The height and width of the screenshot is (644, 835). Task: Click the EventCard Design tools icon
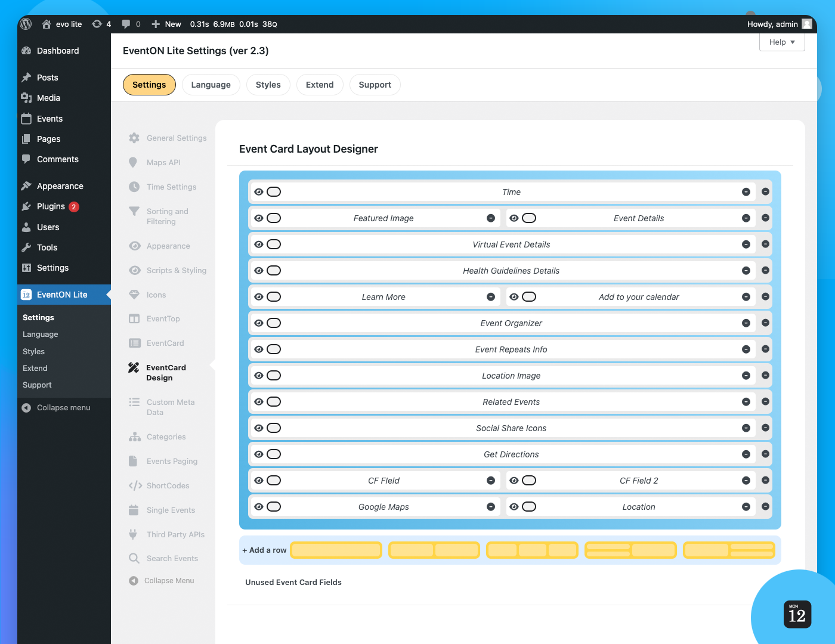[134, 367]
